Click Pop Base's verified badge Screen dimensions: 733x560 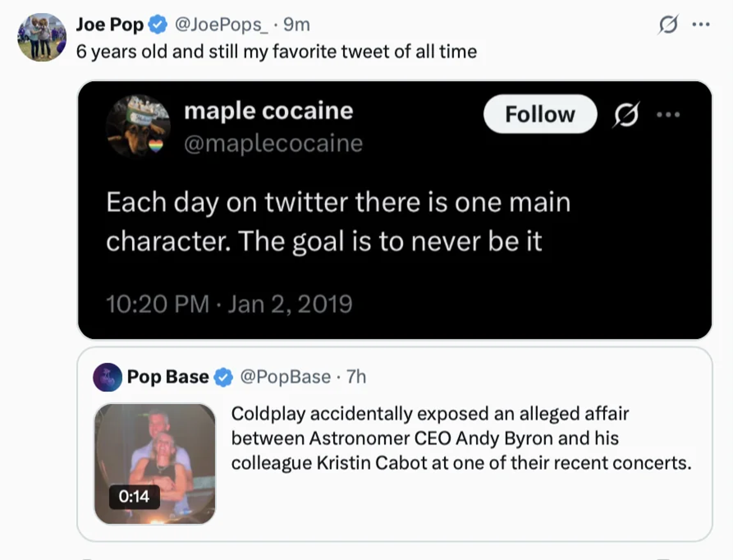tap(223, 377)
